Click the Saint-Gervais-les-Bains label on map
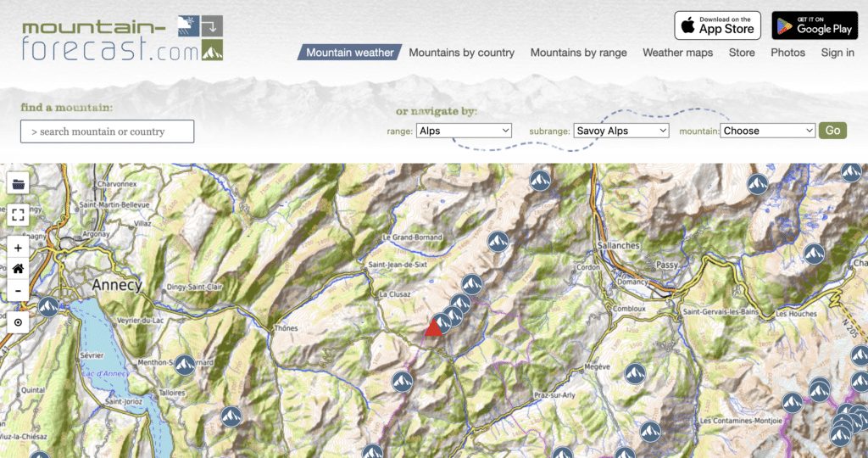This screenshot has height=458, width=868. coord(721,312)
